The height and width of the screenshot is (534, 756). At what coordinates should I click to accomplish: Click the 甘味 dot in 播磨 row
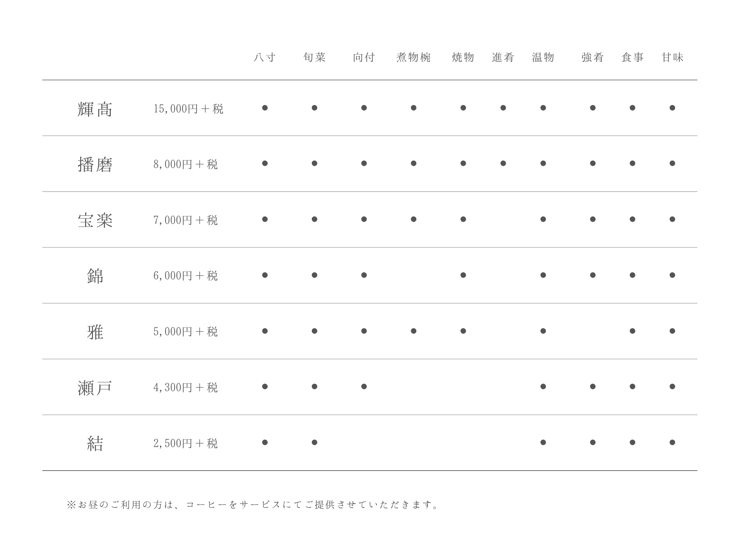coord(672,163)
